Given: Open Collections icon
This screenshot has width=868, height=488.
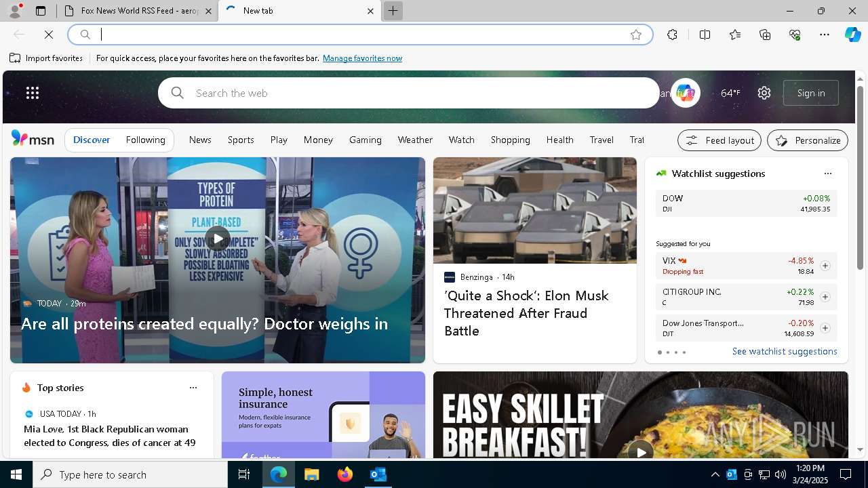Looking at the screenshot, I should (x=765, y=35).
